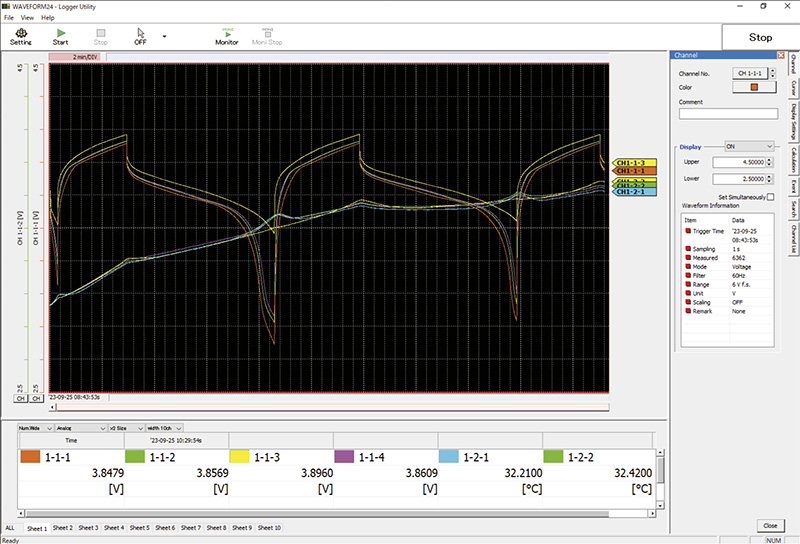Click the Upper value field 4.50000
The width and height of the screenshot is (800, 544).
[x=739, y=162]
